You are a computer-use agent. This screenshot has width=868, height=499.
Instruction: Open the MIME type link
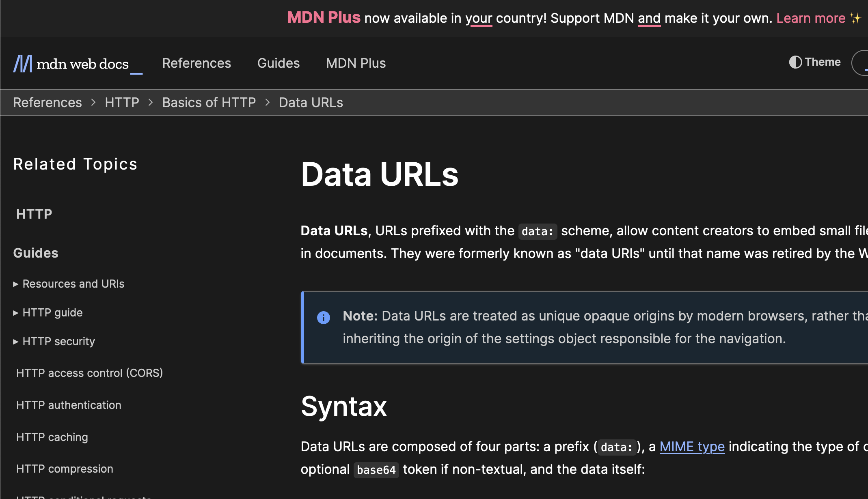(x=692, y=447)
